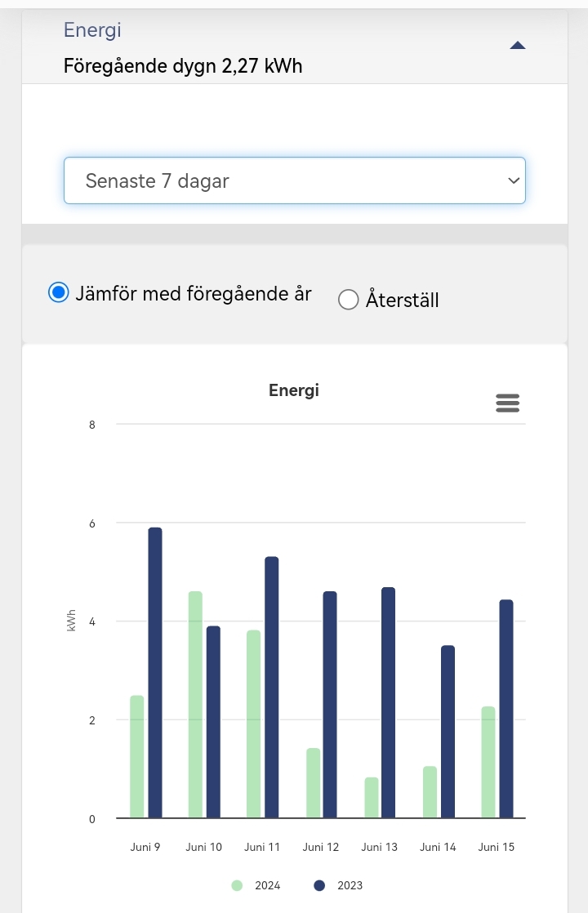
Task: Click the 2024 bar for Juni 10
Action: click(195, 704)
